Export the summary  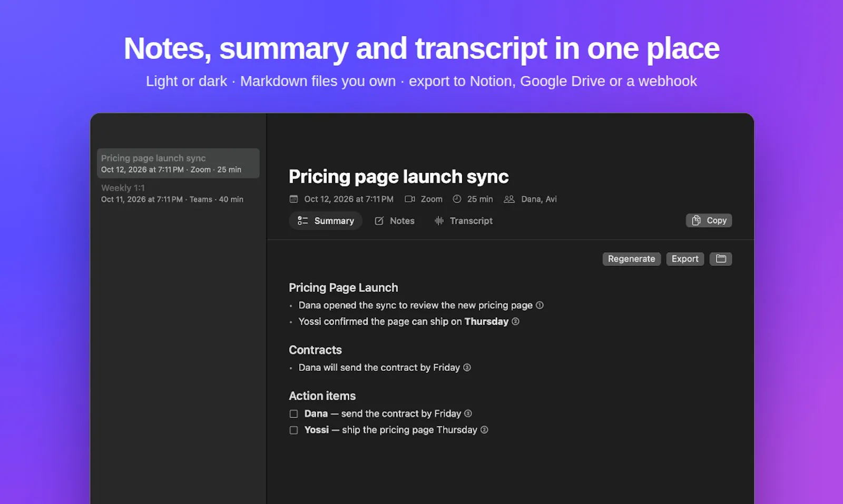(x=684, y=259)
